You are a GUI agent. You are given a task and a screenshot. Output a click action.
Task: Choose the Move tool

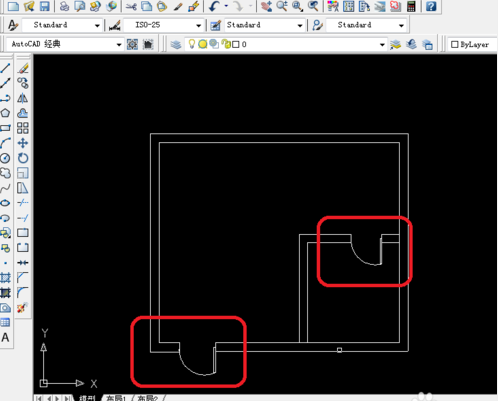point(23,143)
